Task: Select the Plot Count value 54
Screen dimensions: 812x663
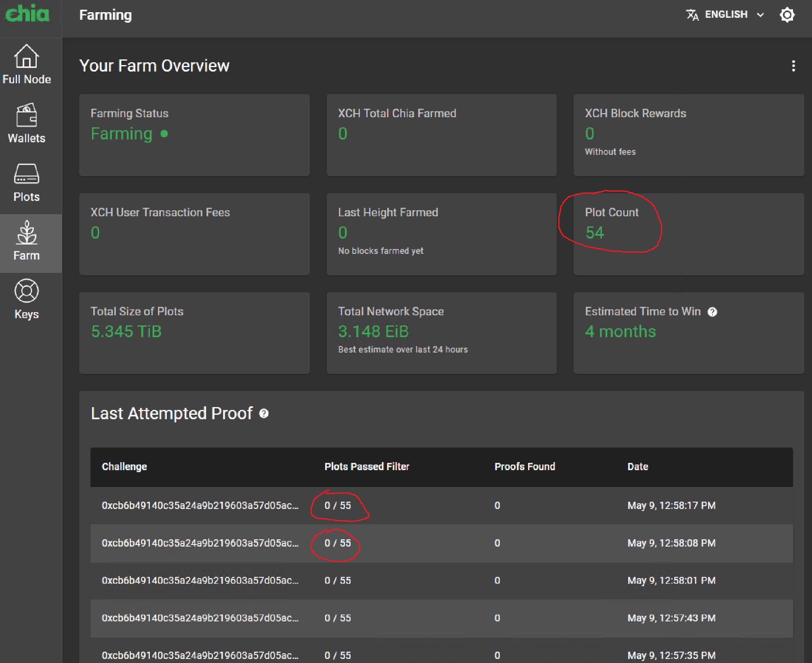Action: (594, 232)
